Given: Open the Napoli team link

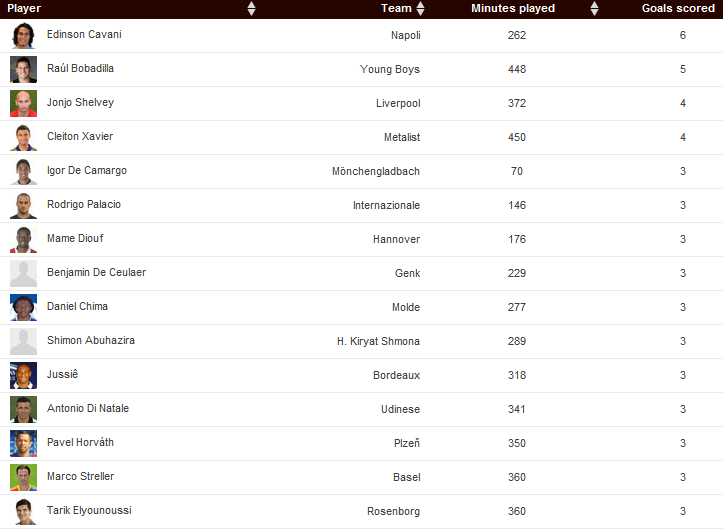Looking at the screenshot, I should point(405,35).
